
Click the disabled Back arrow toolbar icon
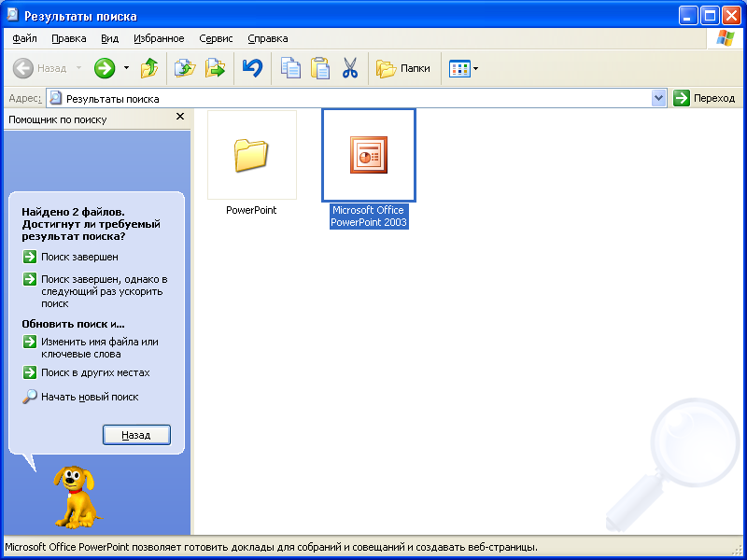pos(22,68)
